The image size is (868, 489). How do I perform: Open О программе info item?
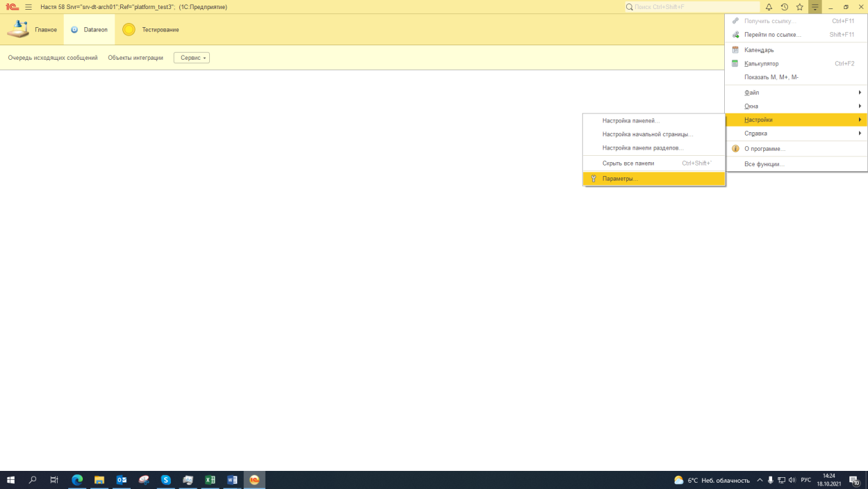[764, 149]
